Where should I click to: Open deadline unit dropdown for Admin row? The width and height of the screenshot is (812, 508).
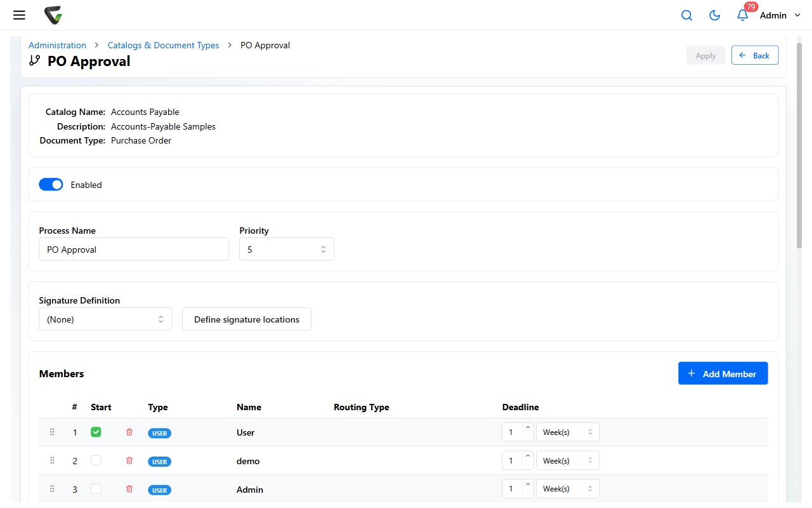pyautogui.click(x=568, y=489)
